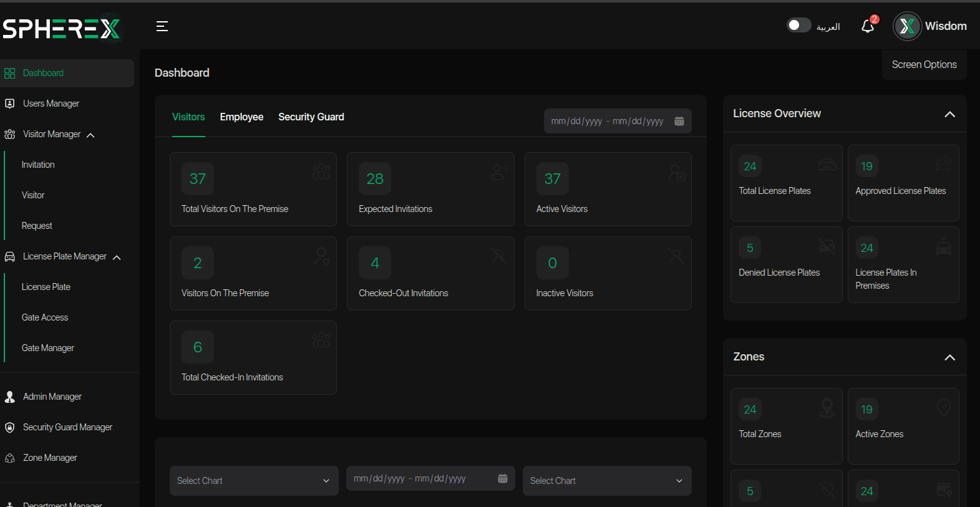This screenshot has width=980, height=507.
Task: Click the add-user icon on Active Visitors card
Action: point(677,172)
